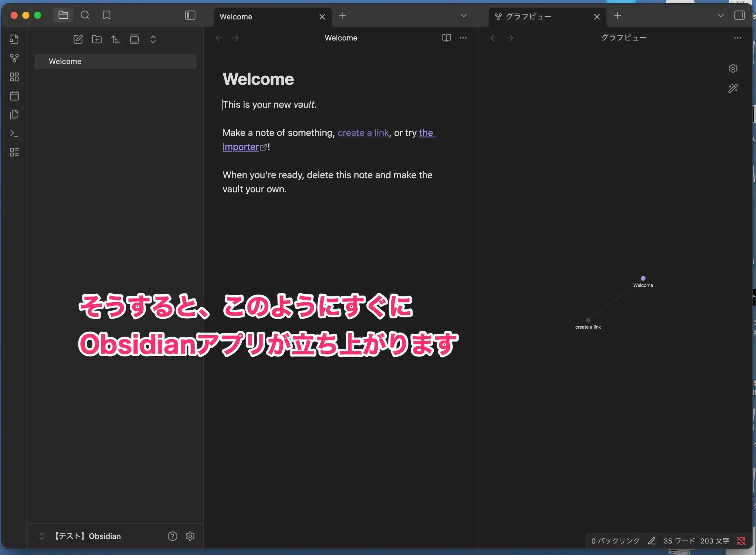Click the 'create a link' graph node
The width and height of the screenshot is (756, 555).
pyautogui.click(x=588, y=320)
